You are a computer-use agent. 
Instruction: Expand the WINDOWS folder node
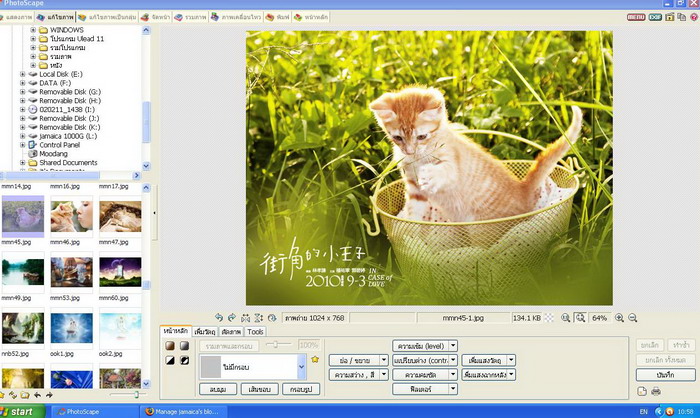tap(33, 30)
